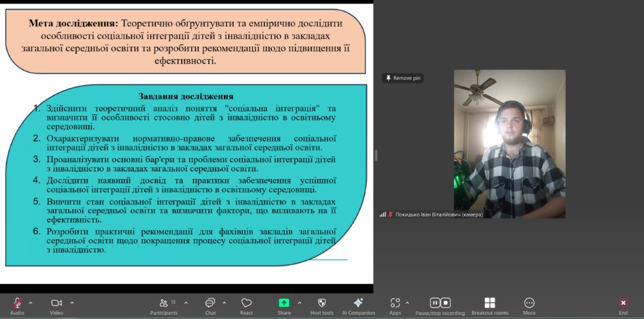
Task: Toggle the Video camera button
Action: pos(56,303)
